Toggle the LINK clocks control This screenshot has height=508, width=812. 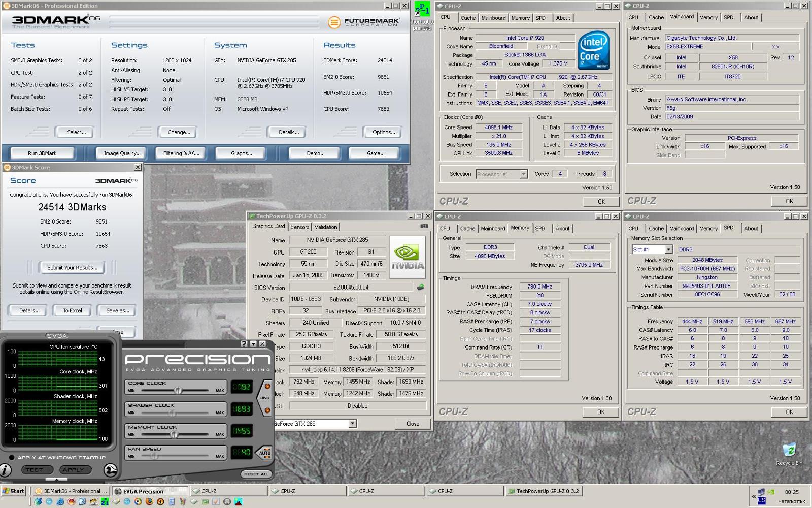[265, 398]
